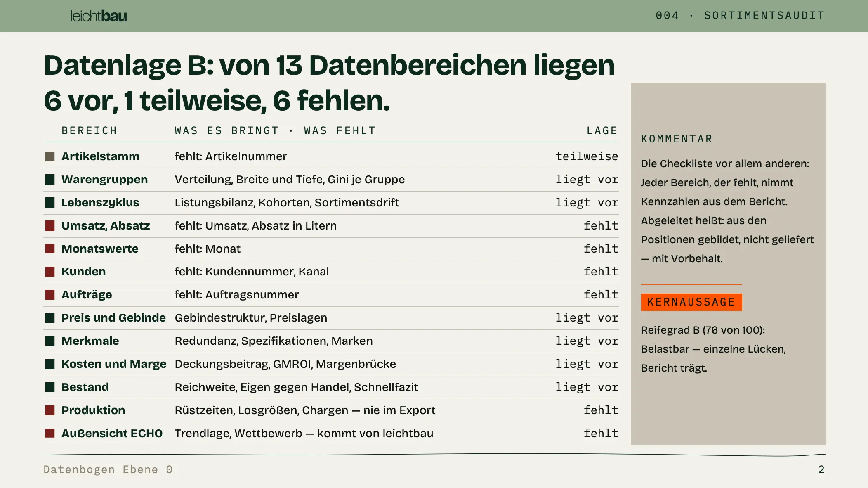Click 'fehlt: Kundennummer, Kanal' text
The height and width of the screenshot is (488, 868).
point(252,272)
